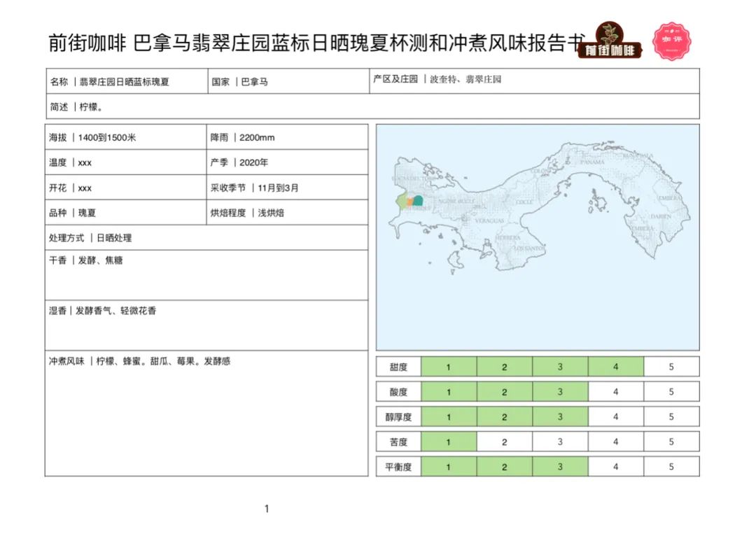Click the 醇厚度 row label
The image size is (756, 534).
click(399, 417)
